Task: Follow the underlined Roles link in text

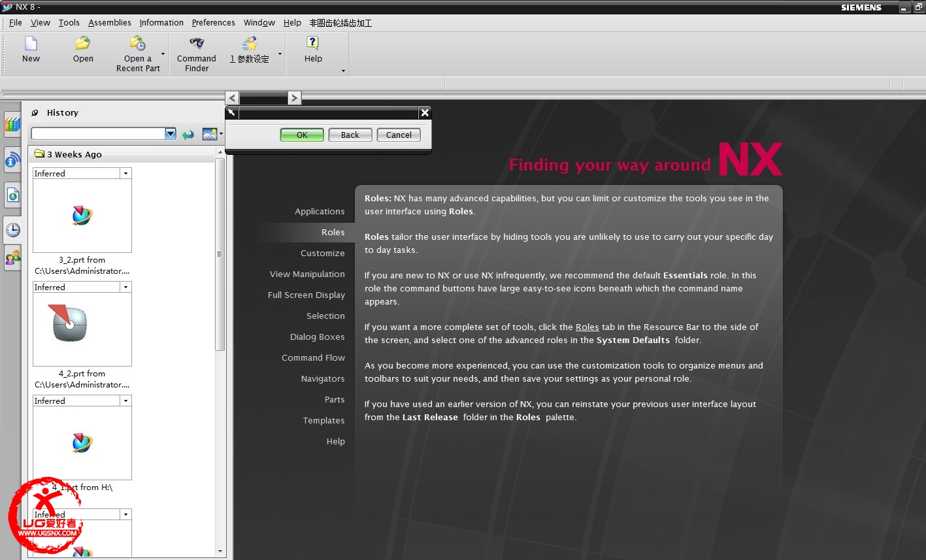Action: pos(587,327)
